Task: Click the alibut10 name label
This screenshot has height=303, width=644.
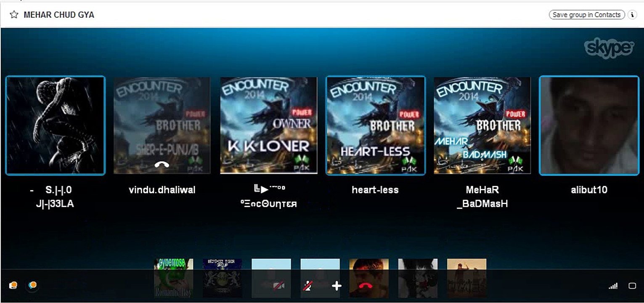Action: click(x=589, y=190)
